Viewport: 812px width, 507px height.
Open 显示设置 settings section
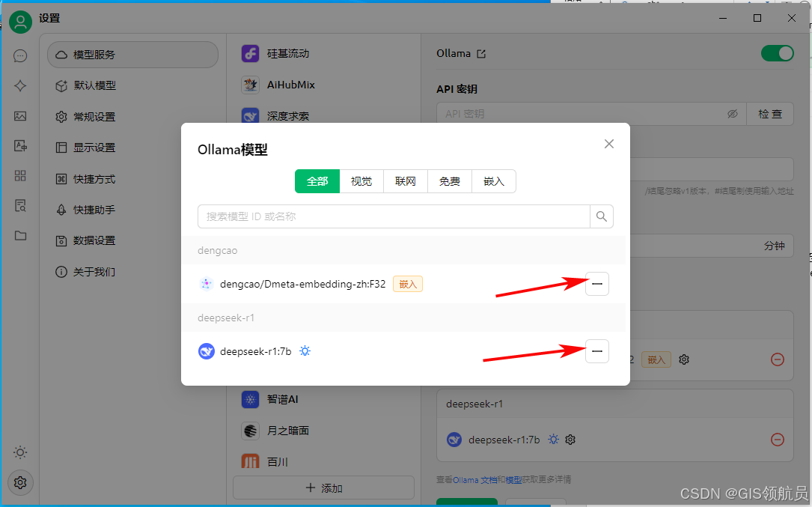pyautogui.click(x=132, y=148)
